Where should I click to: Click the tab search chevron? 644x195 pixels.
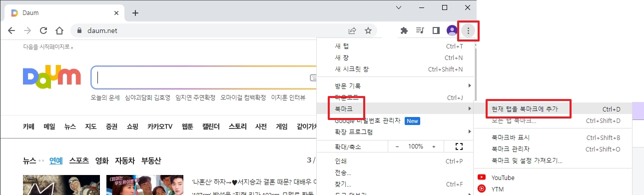399,7
